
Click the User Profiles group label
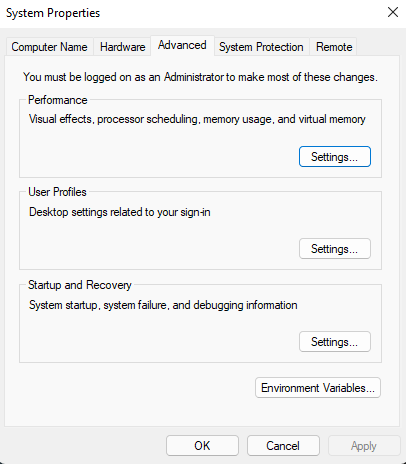pos(57,192)
